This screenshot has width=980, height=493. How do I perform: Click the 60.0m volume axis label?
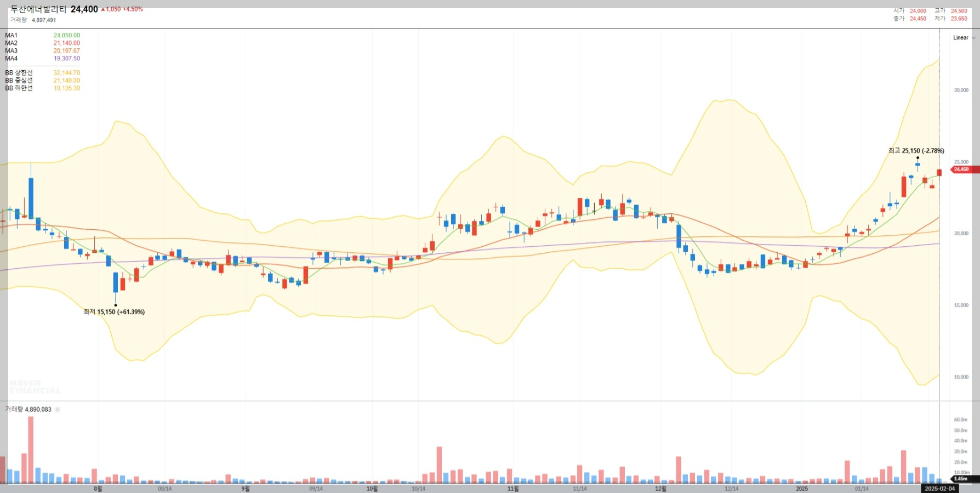tap(961, 420)
